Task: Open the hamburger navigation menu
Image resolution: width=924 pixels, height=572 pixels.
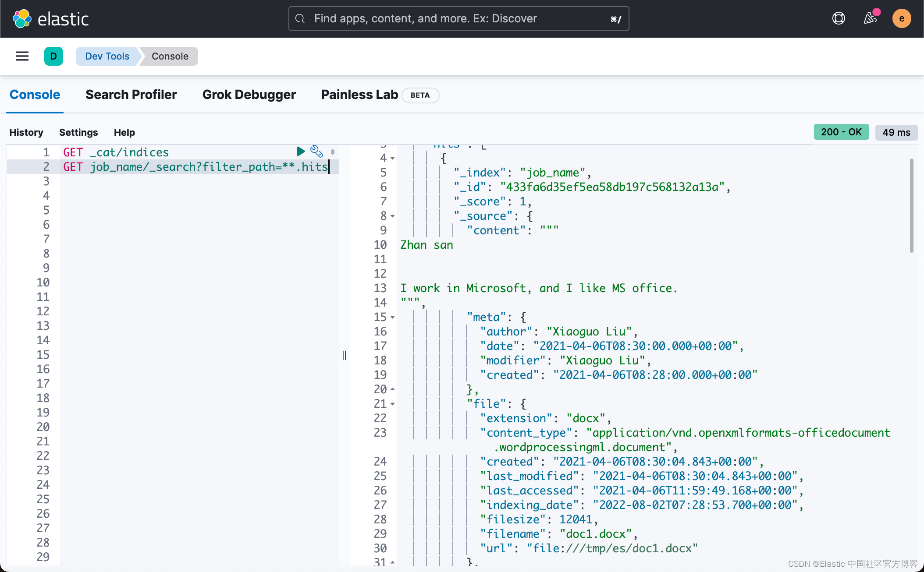Action: [x=22, y=56]
